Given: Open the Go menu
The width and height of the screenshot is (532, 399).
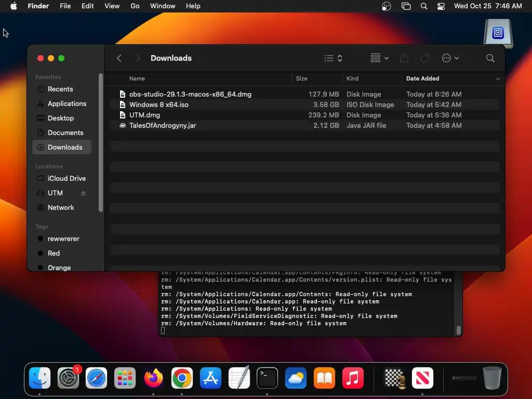Looking at the screenshot, I should (135, 6).
